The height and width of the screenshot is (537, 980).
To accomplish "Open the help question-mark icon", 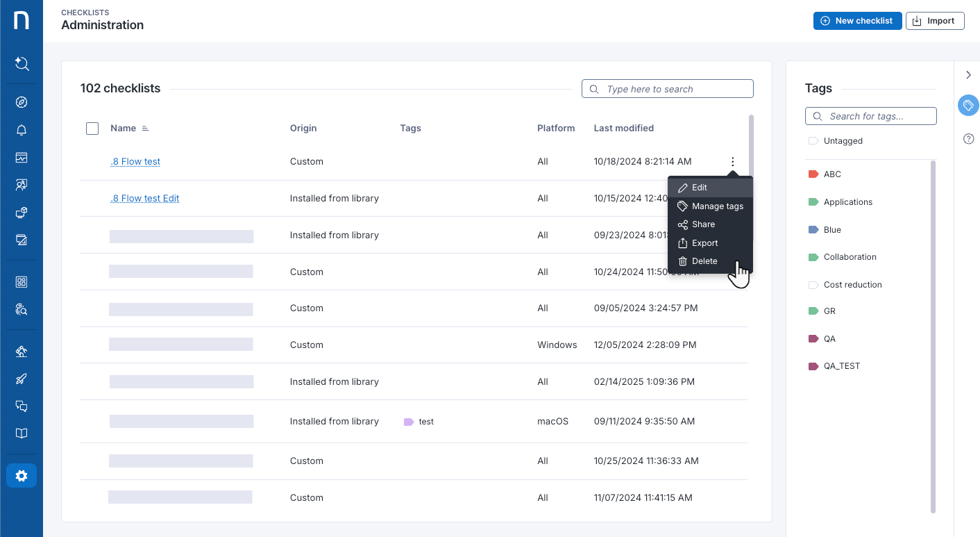I will click(968, 139).
